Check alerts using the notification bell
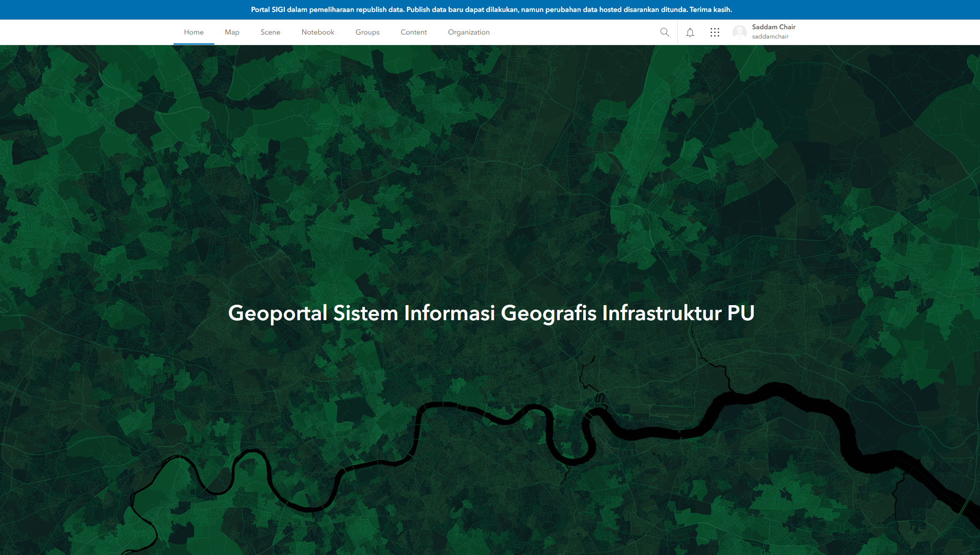The width and height of the screenshot is (980, 555). coord(690,32)
